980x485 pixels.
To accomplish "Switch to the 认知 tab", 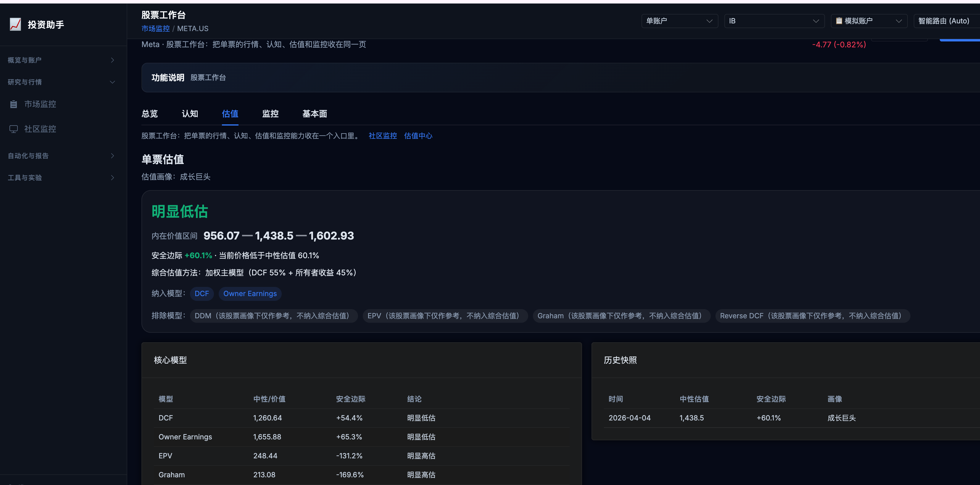I will pyautogui.click(x=190, y=114).
